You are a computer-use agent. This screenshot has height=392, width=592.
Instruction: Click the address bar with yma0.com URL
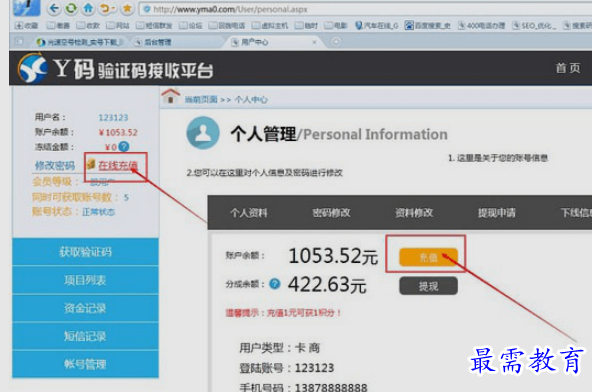tap(365, 9)
